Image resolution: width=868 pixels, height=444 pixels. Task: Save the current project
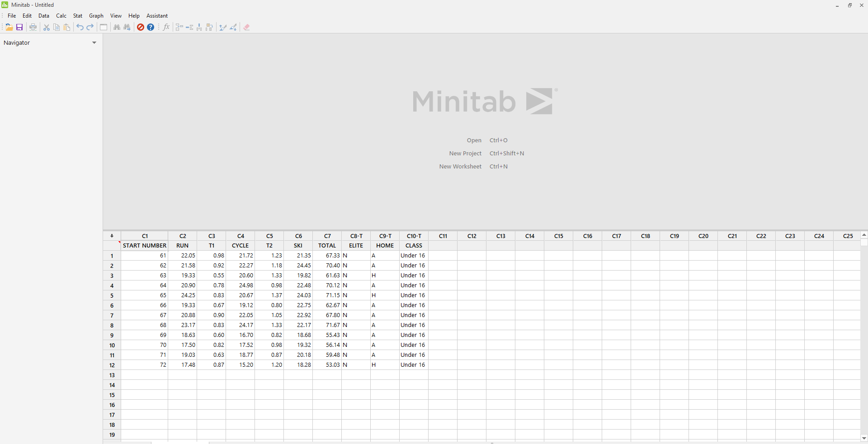point(19,27)
